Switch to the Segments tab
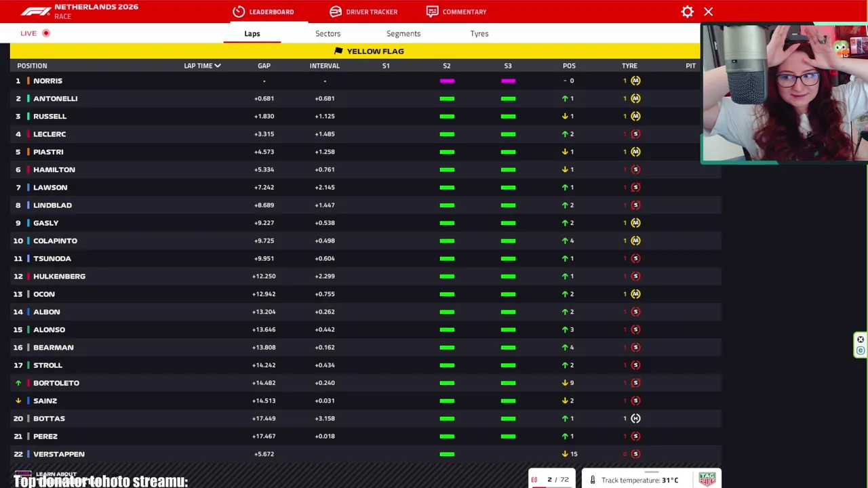868x488 pixels. click(403, 33)
